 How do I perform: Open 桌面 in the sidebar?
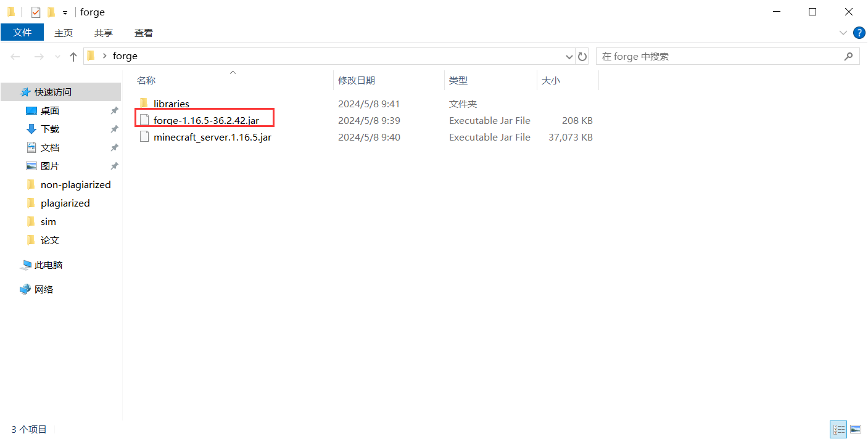[x=50, y=111]
